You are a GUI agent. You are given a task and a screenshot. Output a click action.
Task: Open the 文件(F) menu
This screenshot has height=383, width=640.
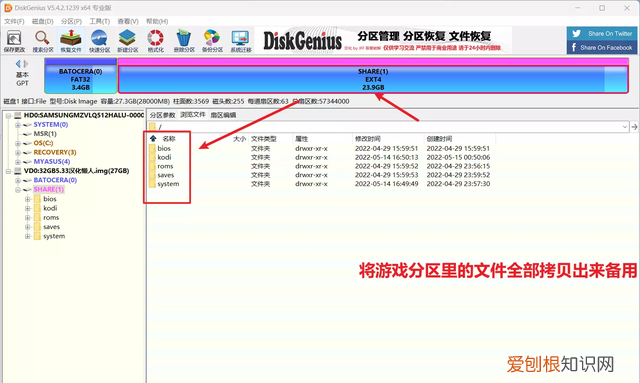[14, 21]
